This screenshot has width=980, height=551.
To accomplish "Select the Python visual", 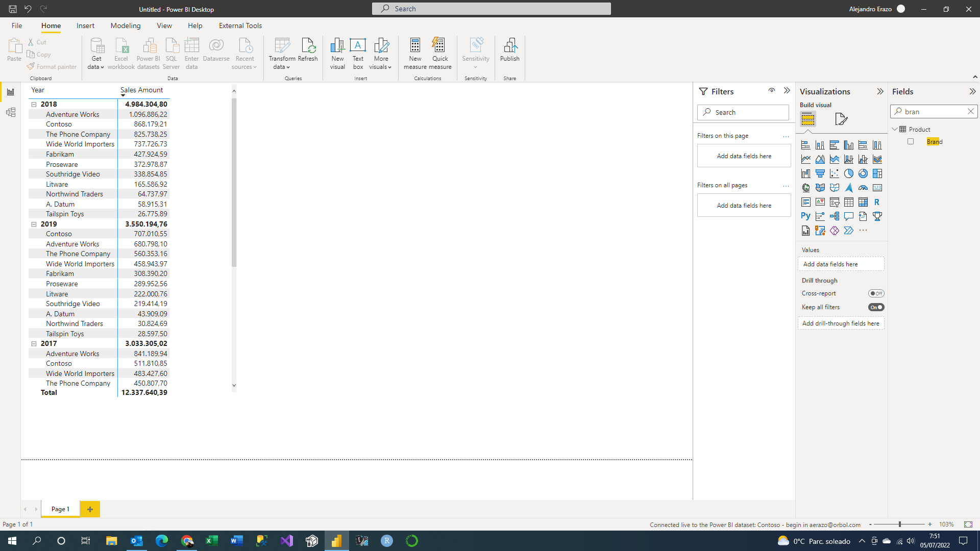I will pyautogui.click(x=805, y=216).
